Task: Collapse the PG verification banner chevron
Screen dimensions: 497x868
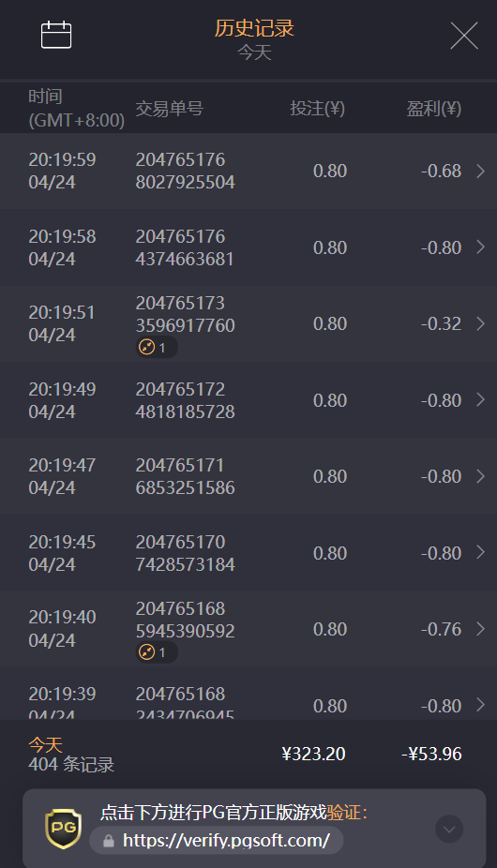Action: (449, 829)
